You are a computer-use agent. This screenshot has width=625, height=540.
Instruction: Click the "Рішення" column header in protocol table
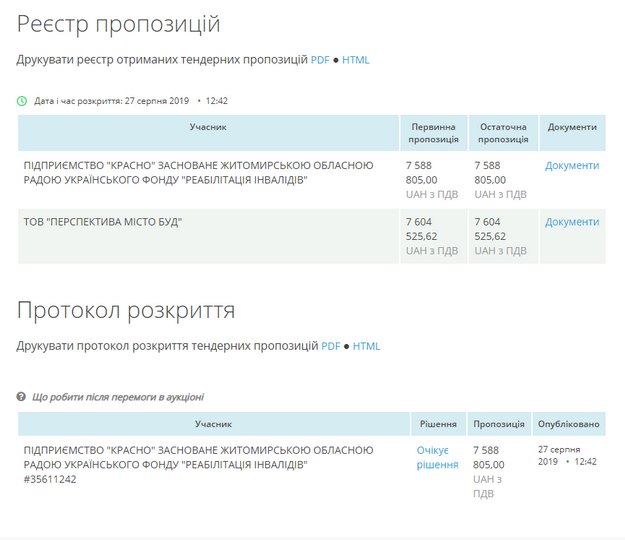point(438,424)
